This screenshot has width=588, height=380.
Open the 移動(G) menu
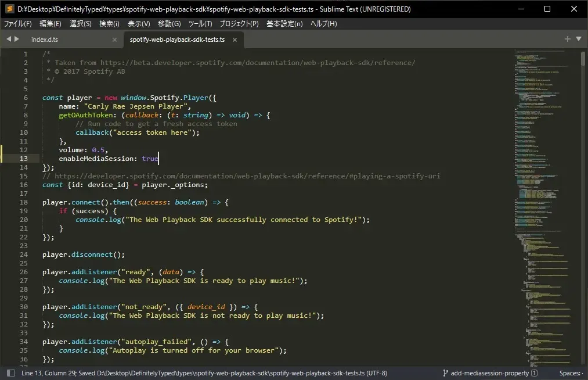coord(169,24)
